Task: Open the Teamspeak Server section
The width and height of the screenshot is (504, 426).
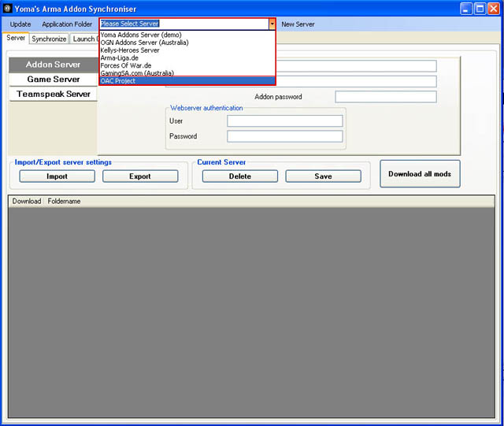Action: (53, 94)
